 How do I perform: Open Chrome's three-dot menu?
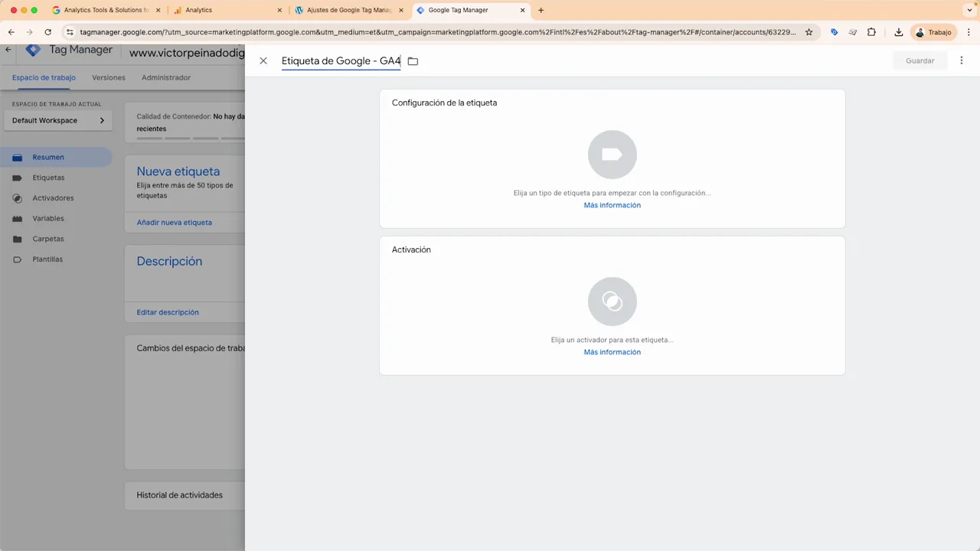tap(969, 32)
